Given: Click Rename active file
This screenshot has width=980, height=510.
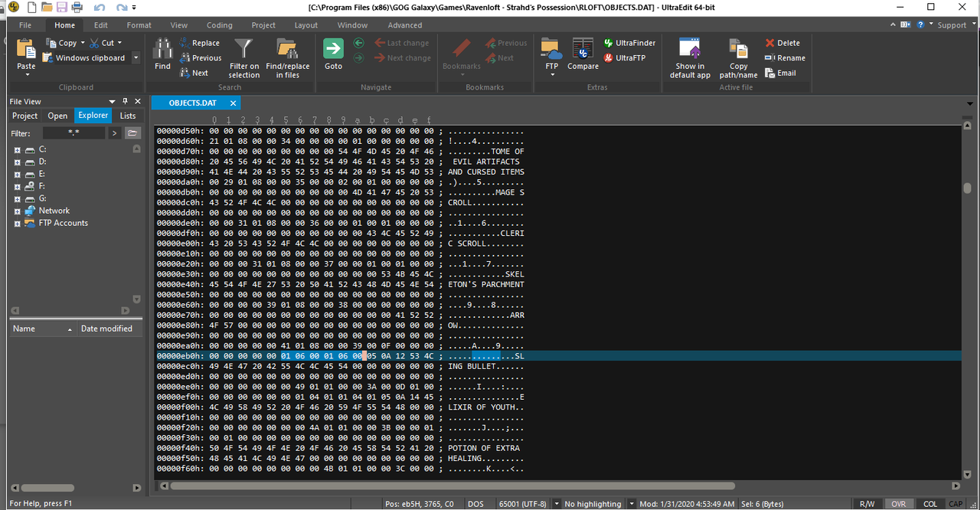Looking at the screenshot, I should [x=785, y=57].
